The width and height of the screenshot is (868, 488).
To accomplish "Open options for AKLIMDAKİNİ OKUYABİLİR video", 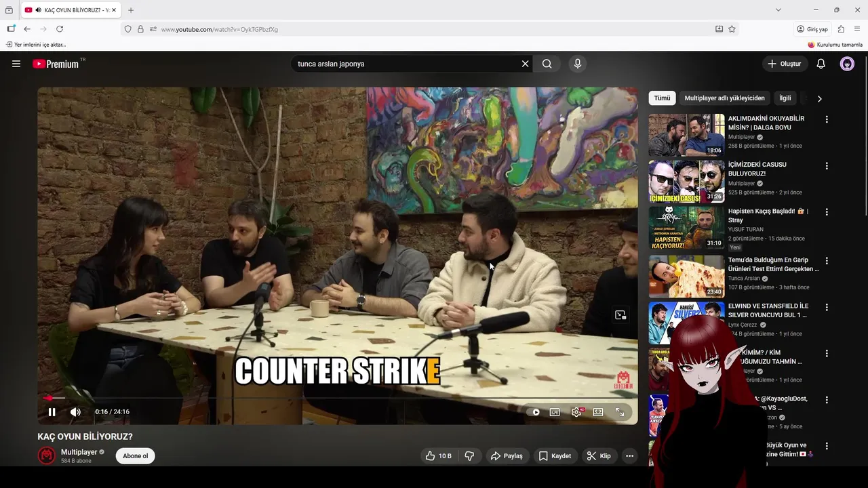I will (x=827, y=119).
